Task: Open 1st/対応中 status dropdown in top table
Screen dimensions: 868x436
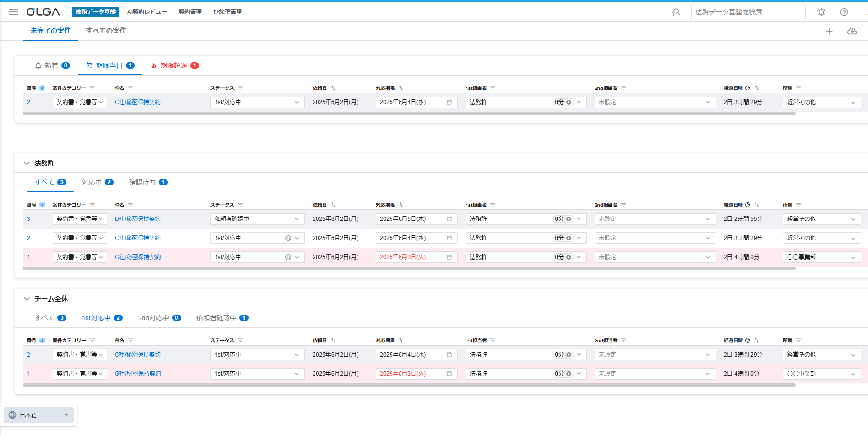Action: 257,102
